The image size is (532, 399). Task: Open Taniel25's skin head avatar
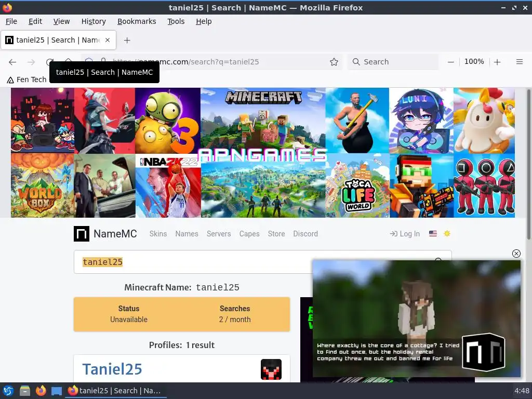[271, 369]
